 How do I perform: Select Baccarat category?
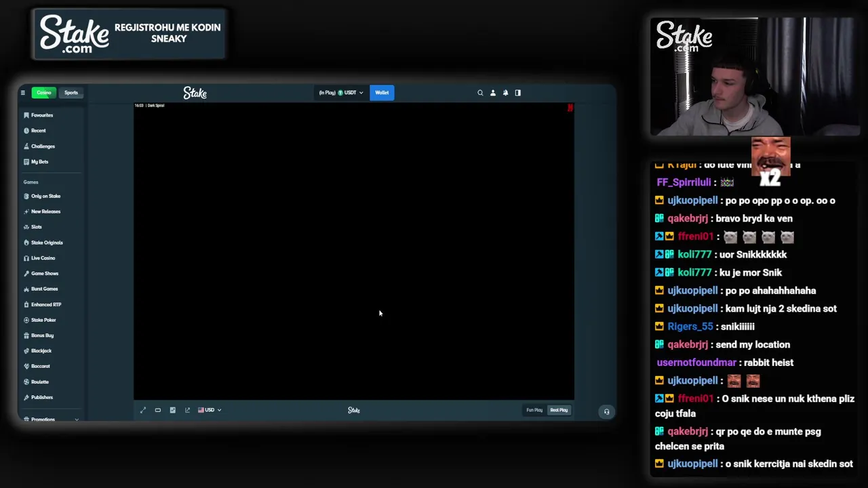pos(51,366)
